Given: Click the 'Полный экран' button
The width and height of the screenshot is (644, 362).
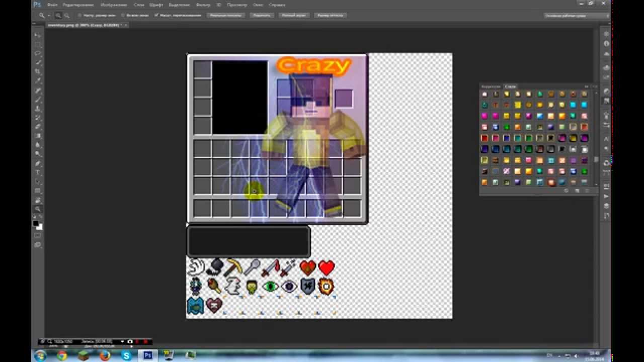Looking at the screenshot, I should point(294,16).
